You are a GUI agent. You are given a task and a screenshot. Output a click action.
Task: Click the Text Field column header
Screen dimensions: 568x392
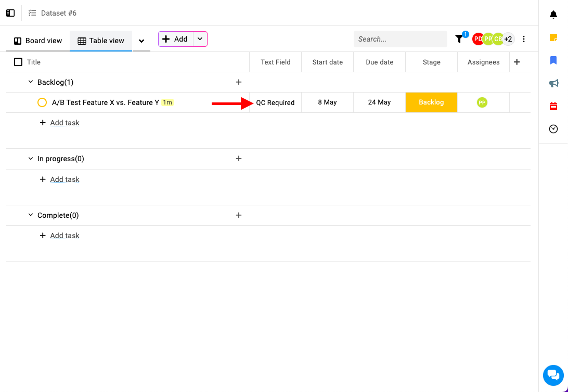pyautogui.click(x=275, y=62)
